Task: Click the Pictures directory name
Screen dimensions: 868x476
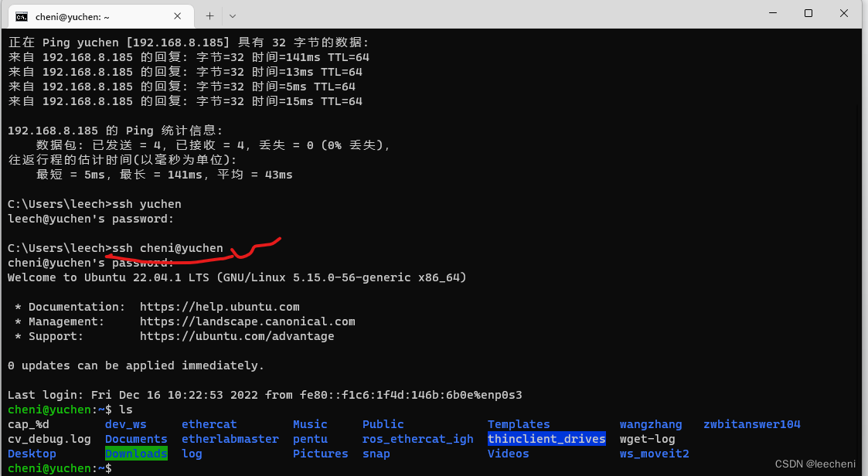Action: [320, 453]
